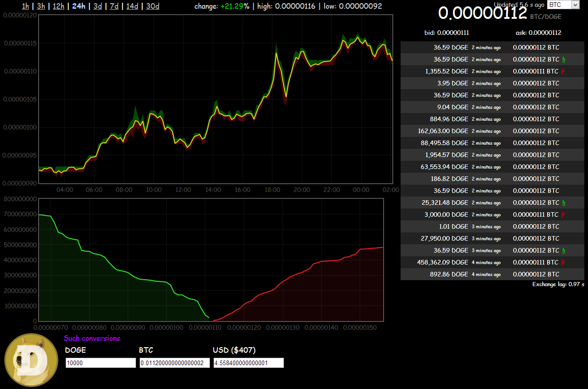Select the 12h time range
This screenshot has height=389, width=588.
[58, 6]
